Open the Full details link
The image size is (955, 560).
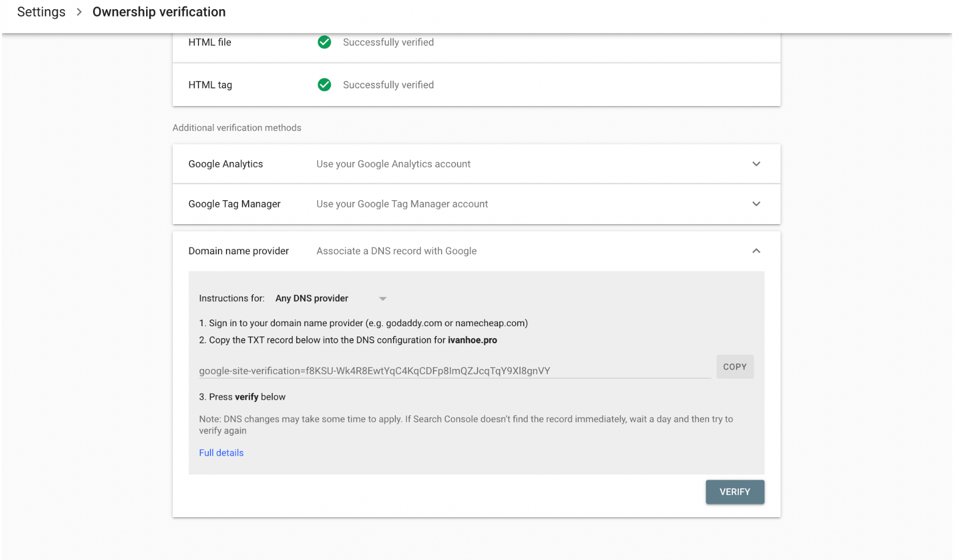[221, 453]
